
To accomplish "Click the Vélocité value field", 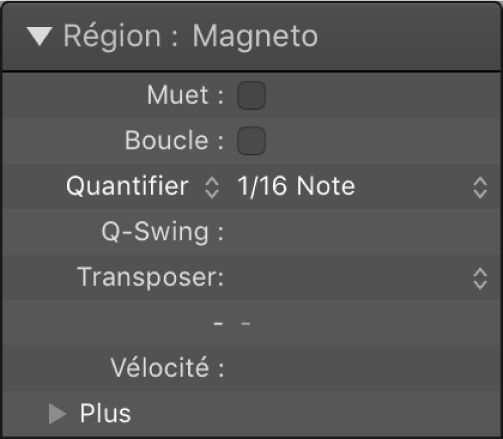I will [x=362, y=368].
